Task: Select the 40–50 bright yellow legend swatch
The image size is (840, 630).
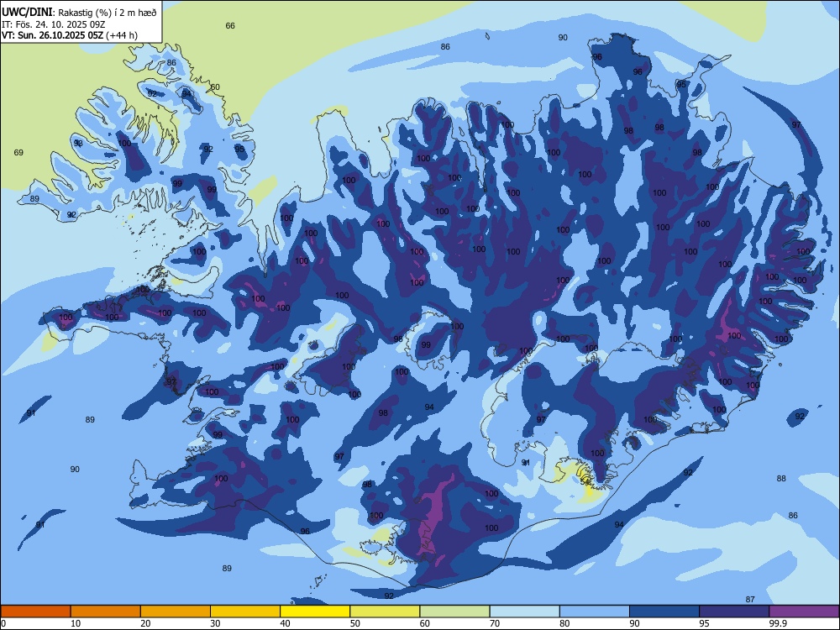Action: click(x=315, y=612)
